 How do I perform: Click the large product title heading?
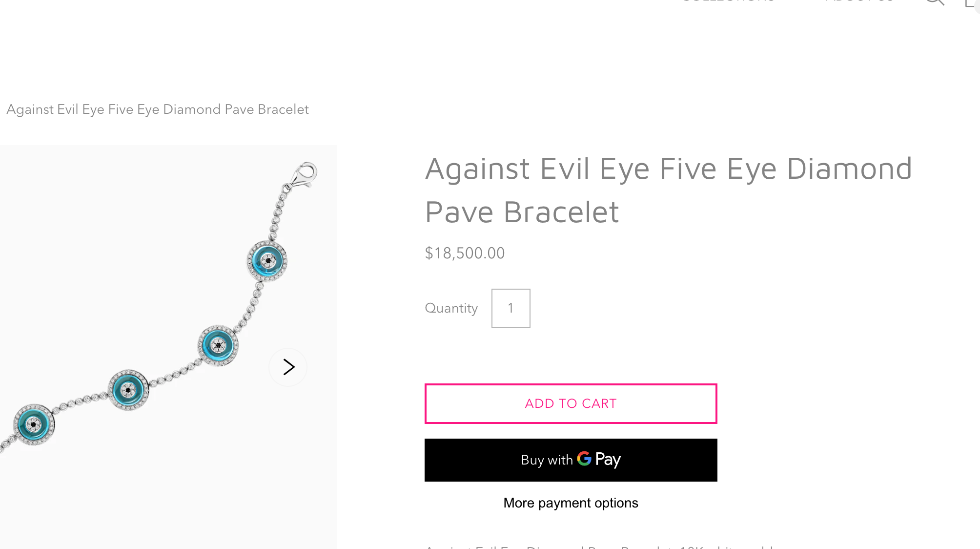pos(668,190)
